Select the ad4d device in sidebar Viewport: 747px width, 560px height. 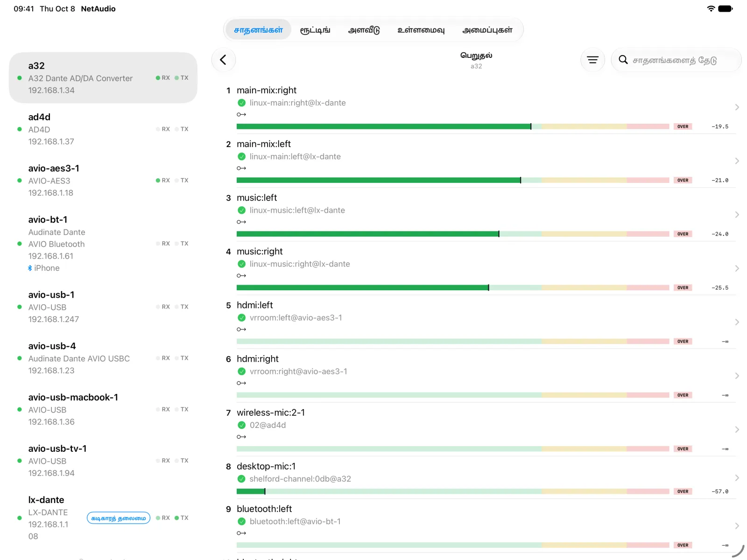coord(103,129)
